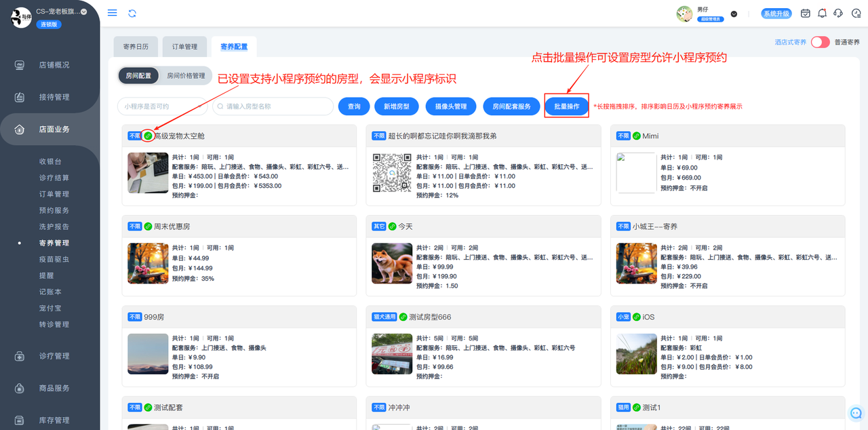868x430 pixels.
Task: Switch to the 寄养日历 tab
Action: [136, 47]
